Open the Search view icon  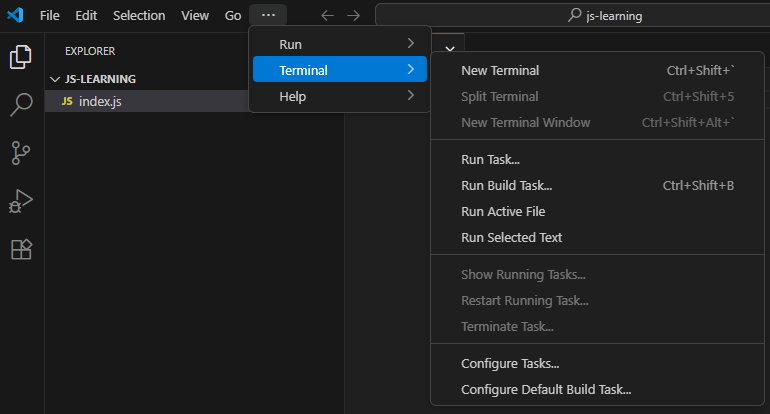[21, 105]
